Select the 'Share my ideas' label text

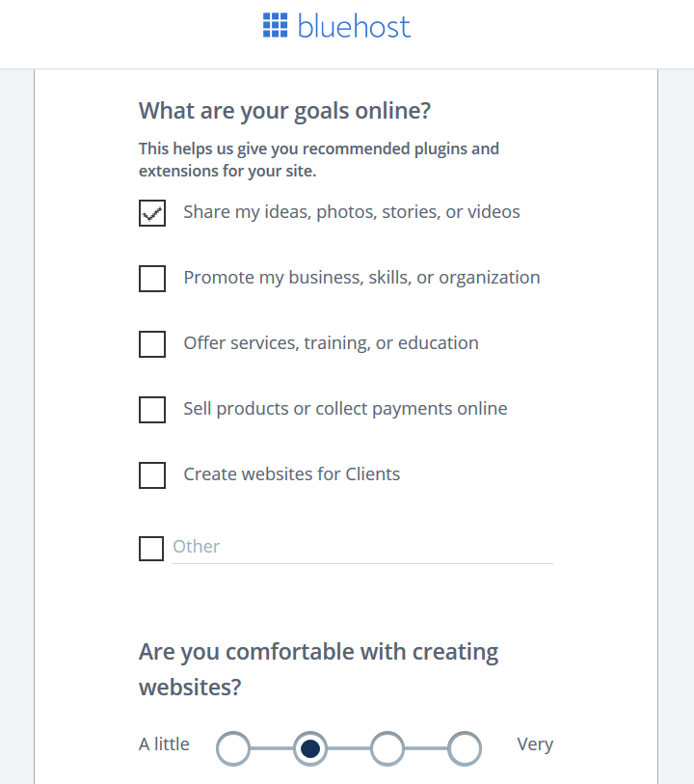[x=351, y=211]
